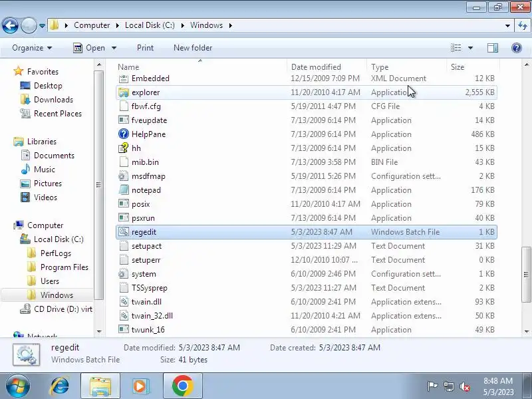Click Print in the toolbar
The image size is (532, 399).
pos(145,48)
